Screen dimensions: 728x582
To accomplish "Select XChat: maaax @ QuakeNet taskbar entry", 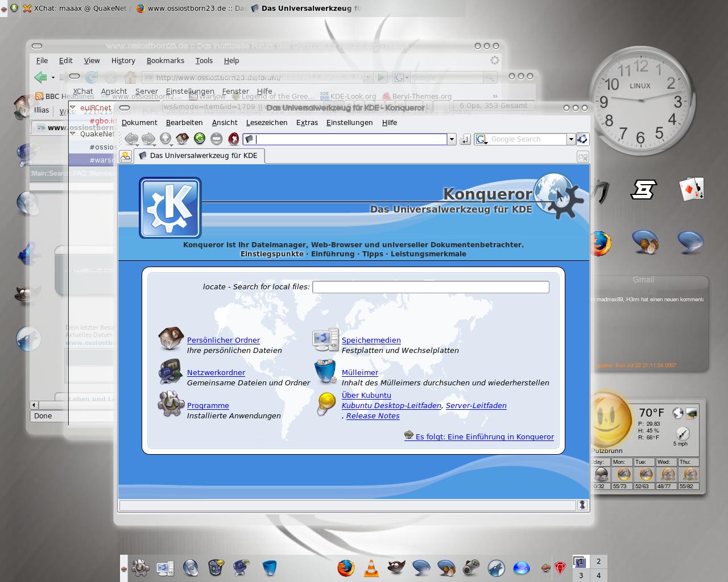I will (x=76, y=9).
